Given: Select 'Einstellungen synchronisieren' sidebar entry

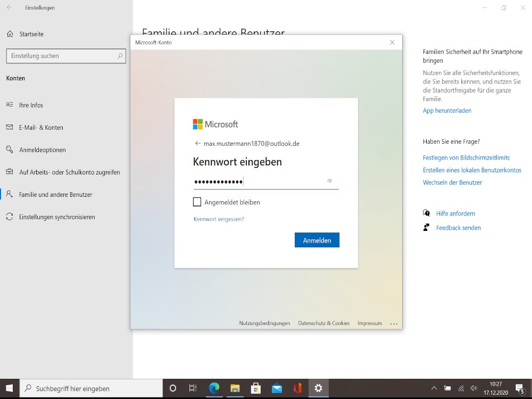Looking at the screenshot, I should 57,217.
